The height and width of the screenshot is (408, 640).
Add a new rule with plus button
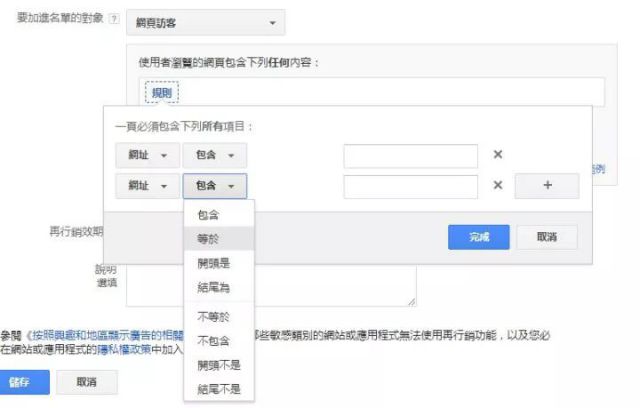tap(546, 186)
